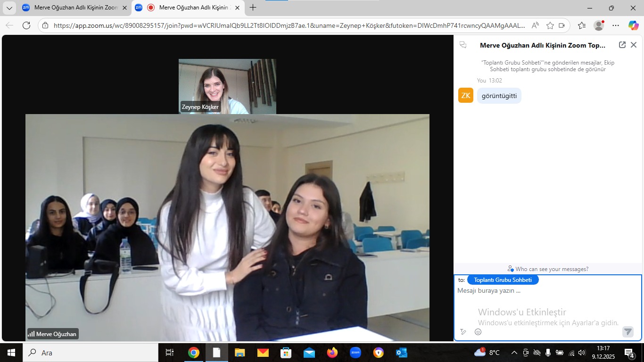The width and height of the screenshot is (644, 362).
Task: Open the Zoom app from the taskbar
Action: tap(355, 353)
